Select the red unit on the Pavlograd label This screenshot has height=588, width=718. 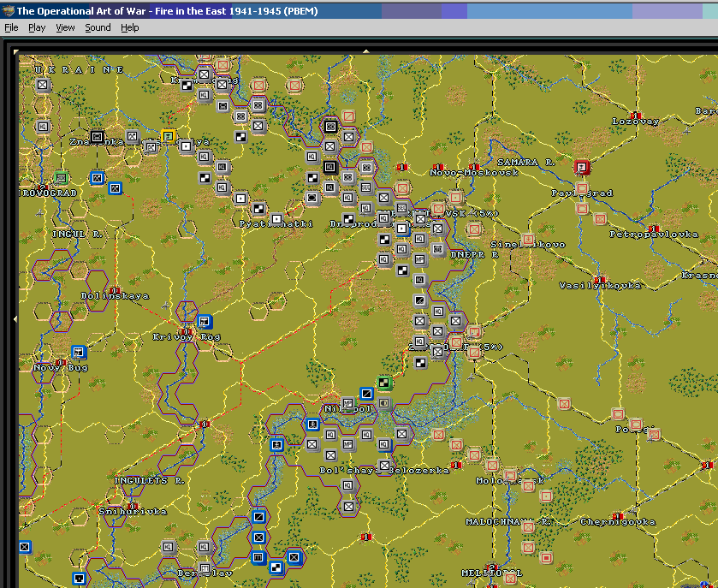pyautogui.click(x=582, y=188)
